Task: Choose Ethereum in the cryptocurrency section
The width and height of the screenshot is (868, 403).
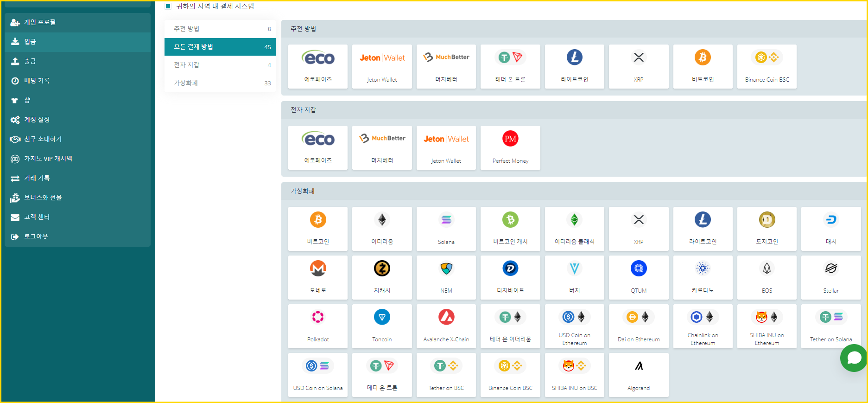Action: [382, 229]
